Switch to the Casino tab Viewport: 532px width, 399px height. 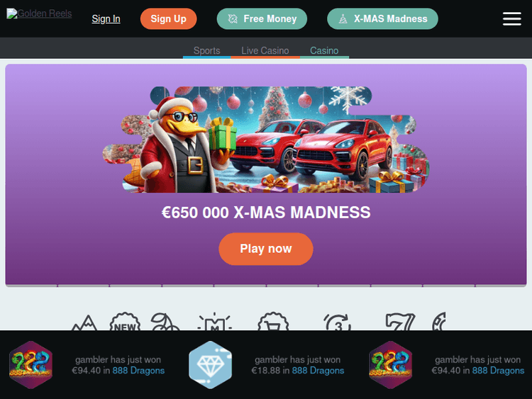pyautogui.click(x=324, y=50)
